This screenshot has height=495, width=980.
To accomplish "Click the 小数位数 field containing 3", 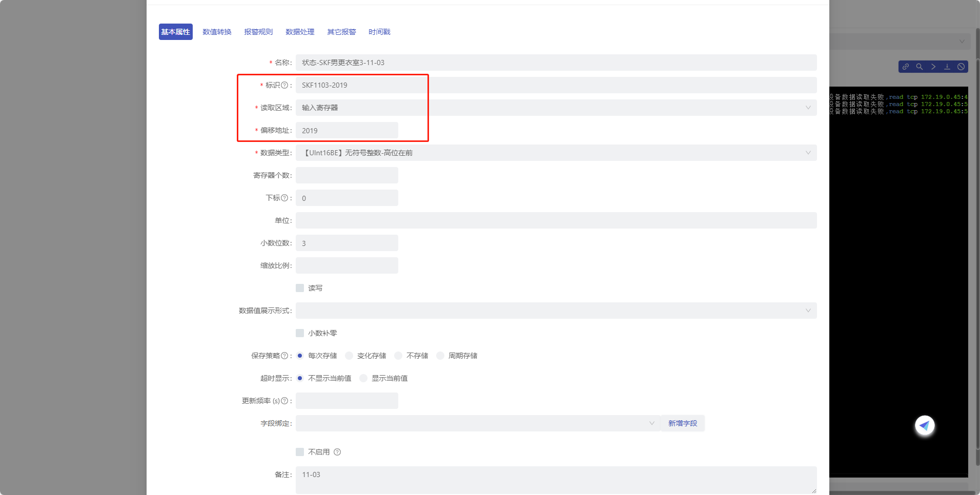I will point(347,243).
